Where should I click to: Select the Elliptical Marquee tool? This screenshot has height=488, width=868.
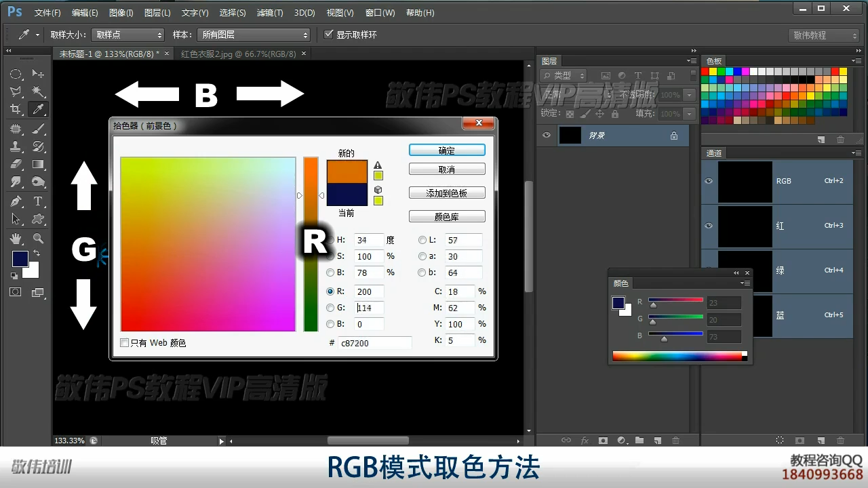click(16, 74)
